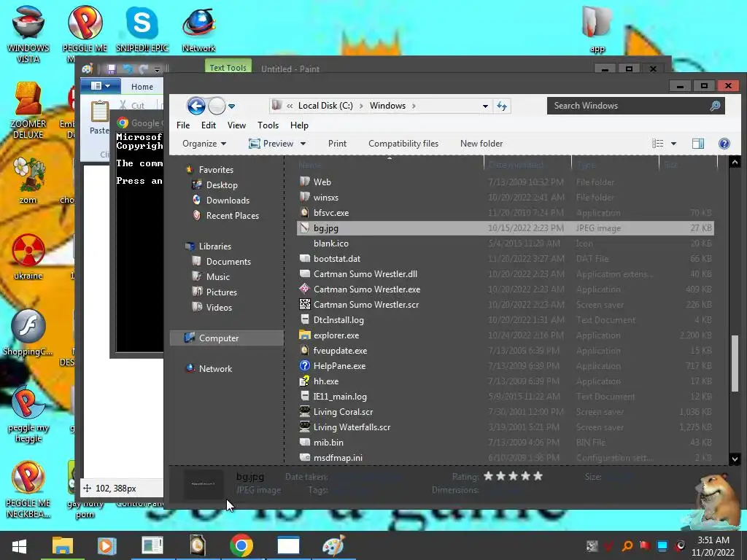
Task: Select the explorer.exe icon
Action: pyautogui.click(x=304, y=335)
